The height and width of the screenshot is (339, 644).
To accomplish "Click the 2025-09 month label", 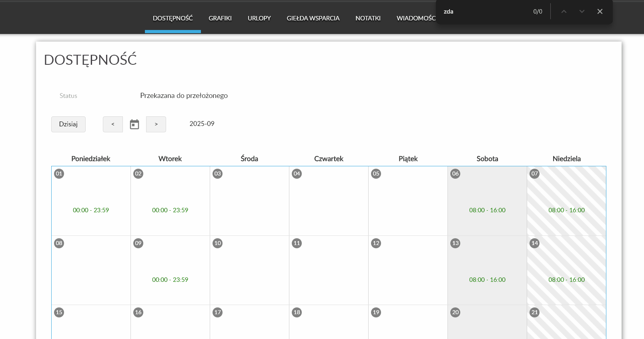I will pyautogui.click(x=202, y=124).
